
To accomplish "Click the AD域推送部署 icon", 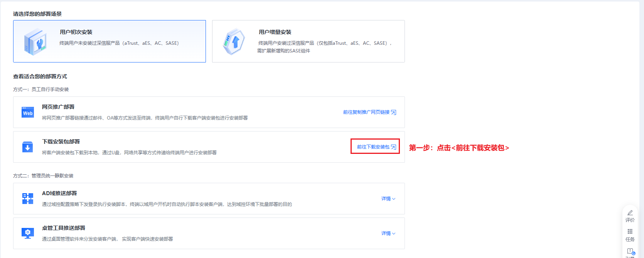I will (x=28, y=199).
